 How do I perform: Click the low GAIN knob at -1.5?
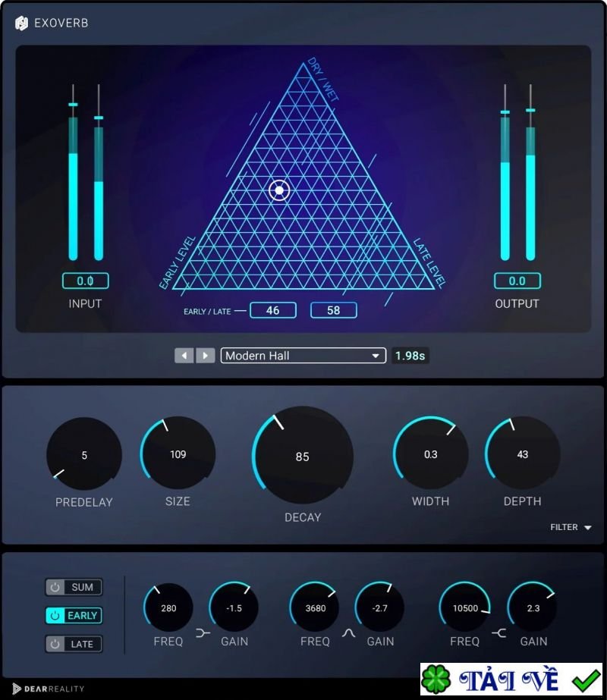[x=234, y=607]
